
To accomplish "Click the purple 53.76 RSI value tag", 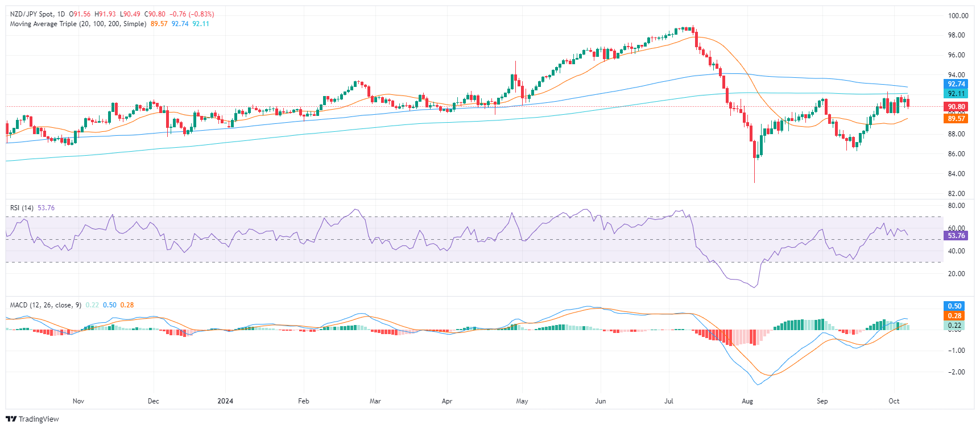I will click(956, 236).
